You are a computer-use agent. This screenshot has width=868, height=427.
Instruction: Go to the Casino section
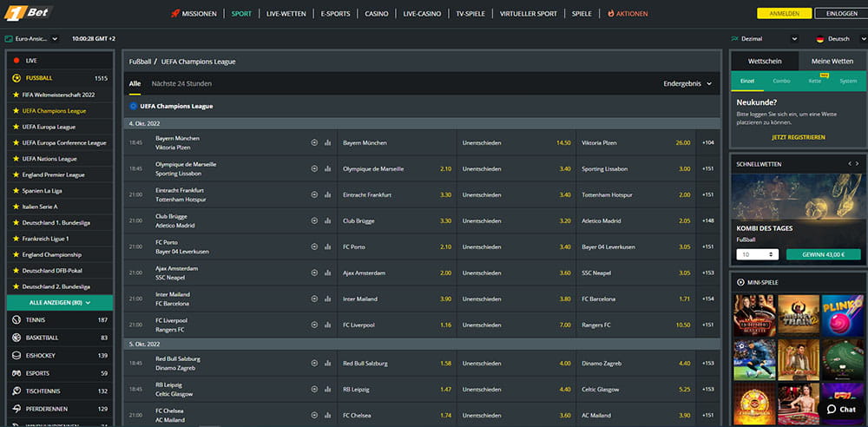click(377, 14)
